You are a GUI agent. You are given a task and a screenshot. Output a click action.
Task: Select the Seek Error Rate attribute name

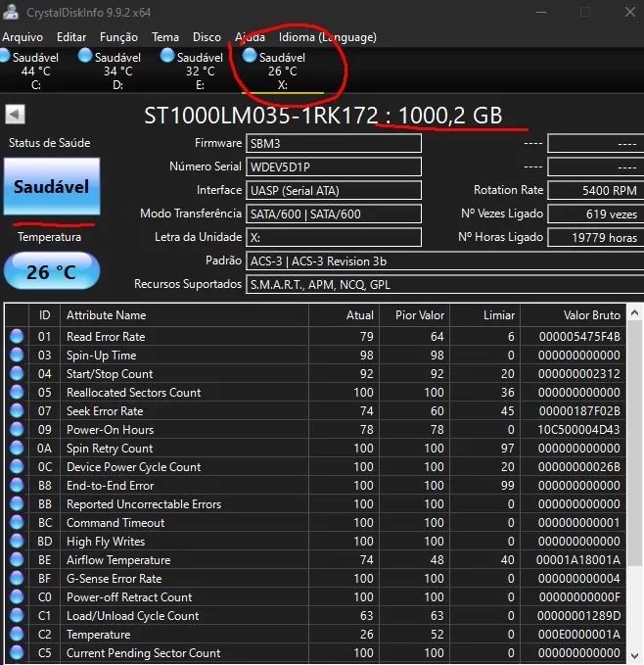(x=105, y=411)
